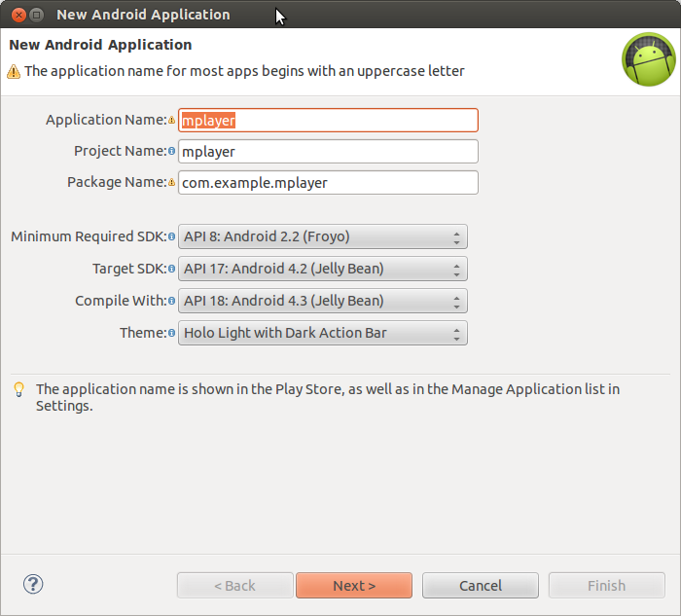681x616 pixels.
Task: Click the Package Name text field
Action: (329, 183)
